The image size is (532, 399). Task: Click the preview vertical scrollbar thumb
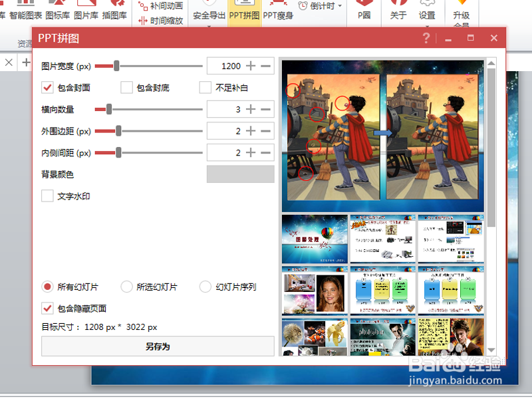(x=491, y=148)
